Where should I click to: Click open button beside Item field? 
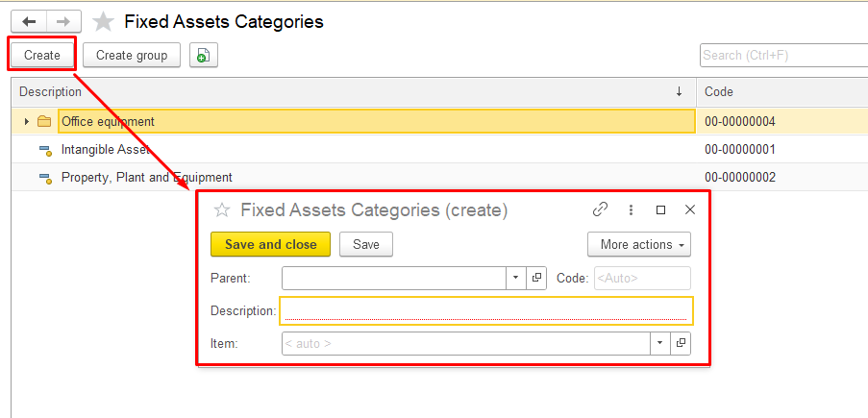point(681,343)
